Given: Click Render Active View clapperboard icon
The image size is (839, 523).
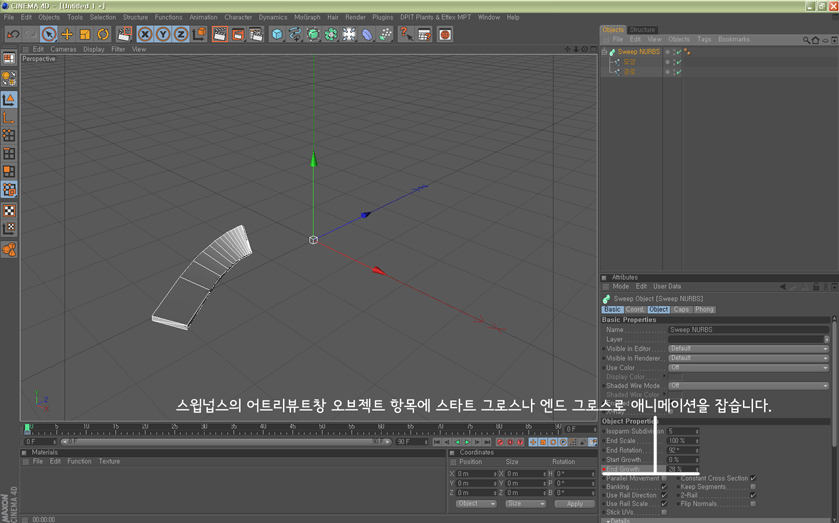Looking at the screenshot, I should pyautogui.click(x=219, y=34).
